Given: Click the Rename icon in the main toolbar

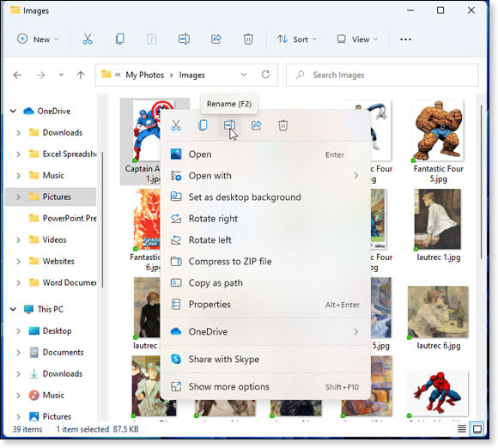Looking at the screenshot, I should pos(184,39).
